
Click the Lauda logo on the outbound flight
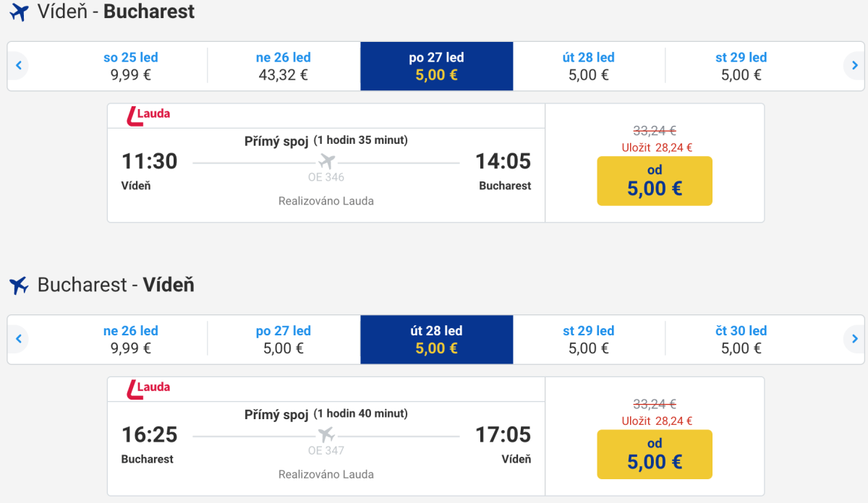149,116
